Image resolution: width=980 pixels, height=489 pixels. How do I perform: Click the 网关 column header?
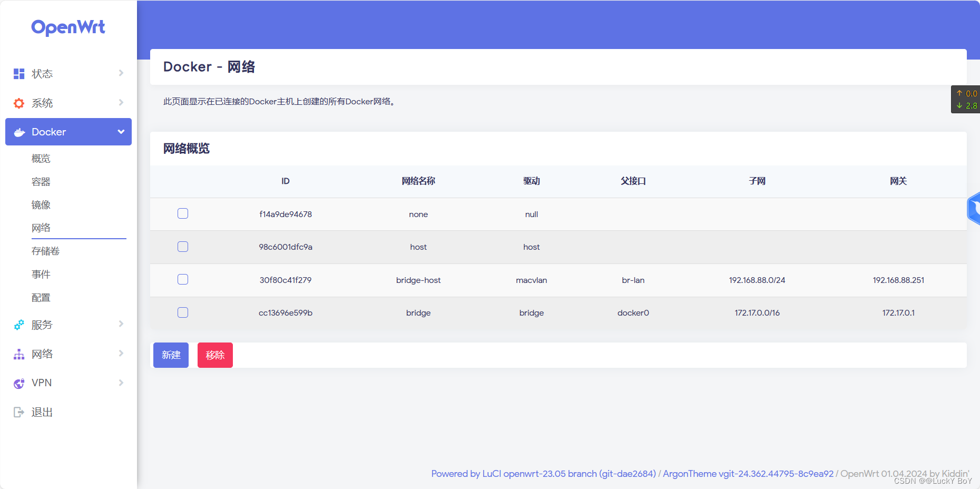pyautogui.click(x=898, y=181)
